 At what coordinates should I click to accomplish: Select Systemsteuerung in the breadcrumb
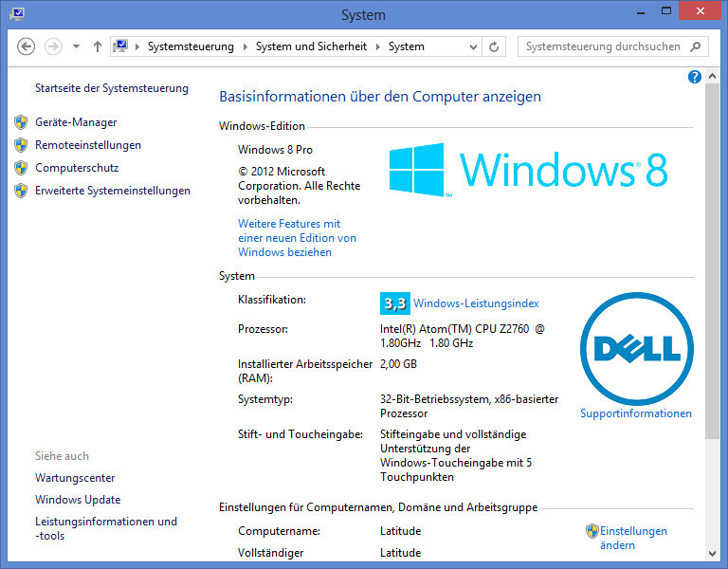(191, 46)
